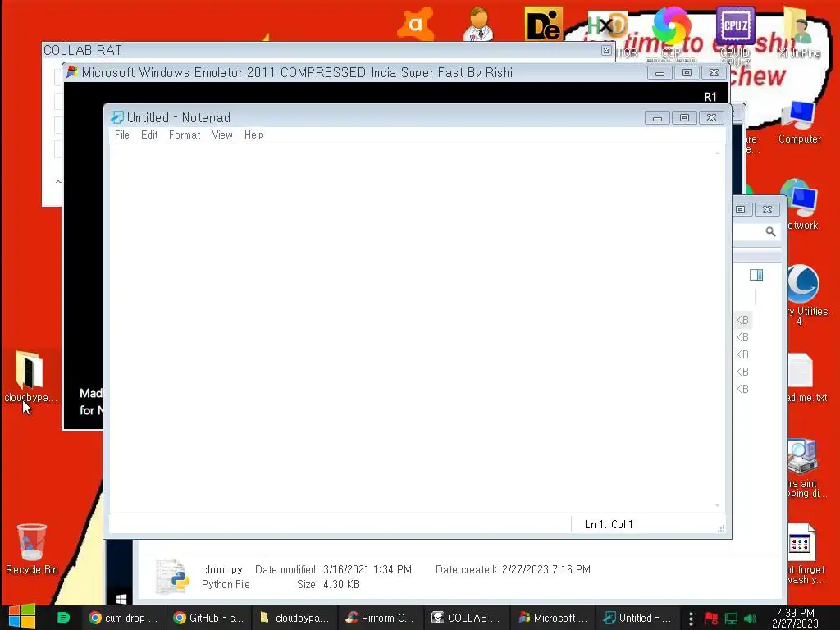Switch to cum drop Chrome taskbar item
The image size is (840, 630).
(123, 618)
